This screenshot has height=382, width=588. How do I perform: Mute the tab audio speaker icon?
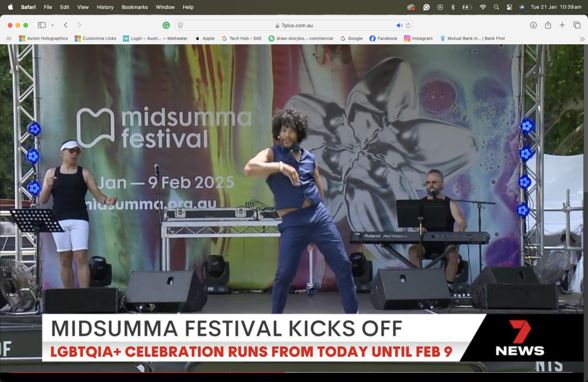[x=399, y=25]
